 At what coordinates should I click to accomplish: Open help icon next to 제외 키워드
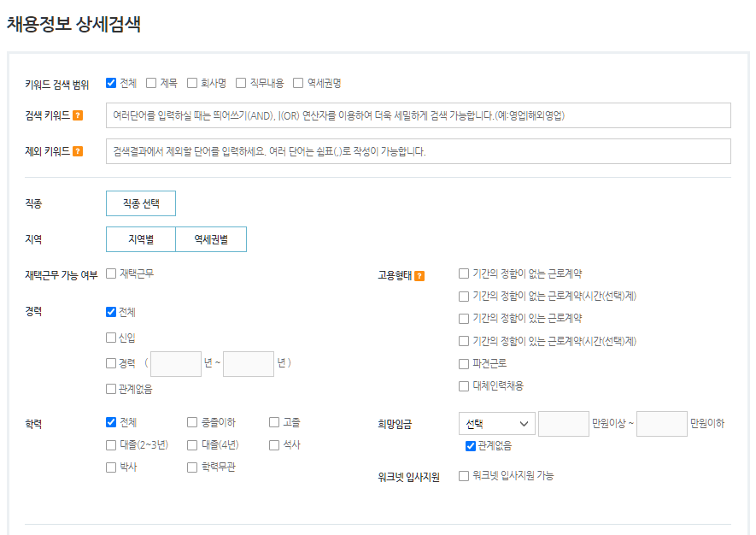(78, 151)
